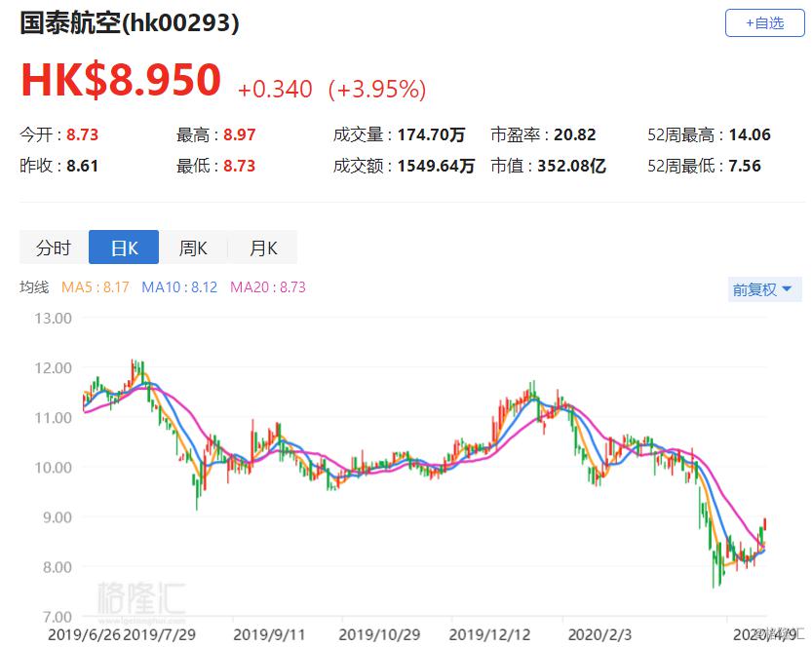
Task: Click the +自选 add to watchlist button
Action: click(x=765, y=22)
